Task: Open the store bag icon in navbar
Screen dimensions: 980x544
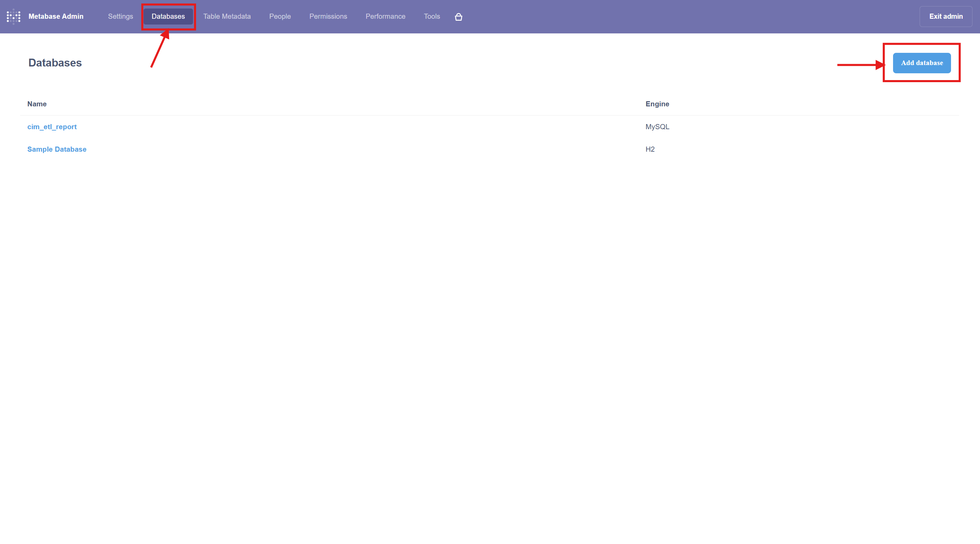Action: pos(458,17)
